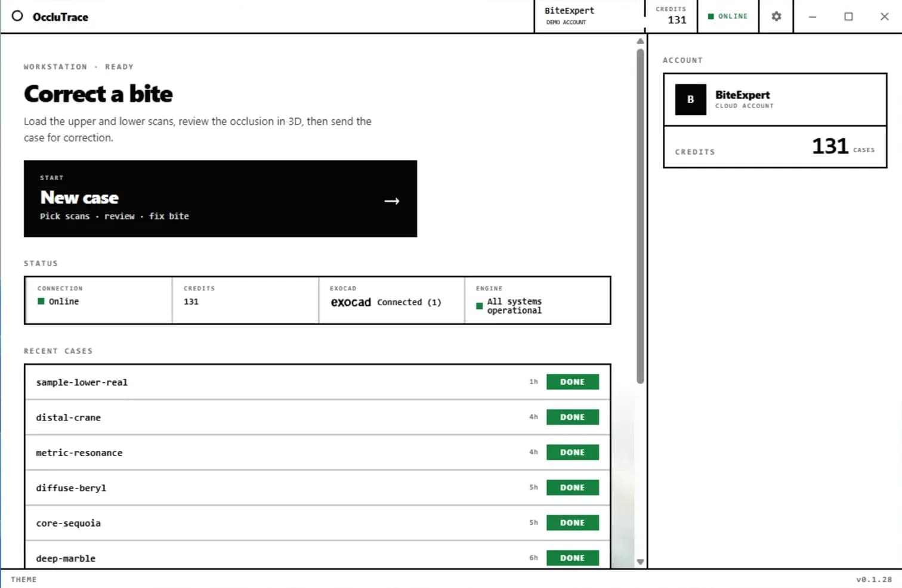Open the diffuse-beryl case
Screen dimensions: 902x588
pyautogui.click(x=317, y=488)
